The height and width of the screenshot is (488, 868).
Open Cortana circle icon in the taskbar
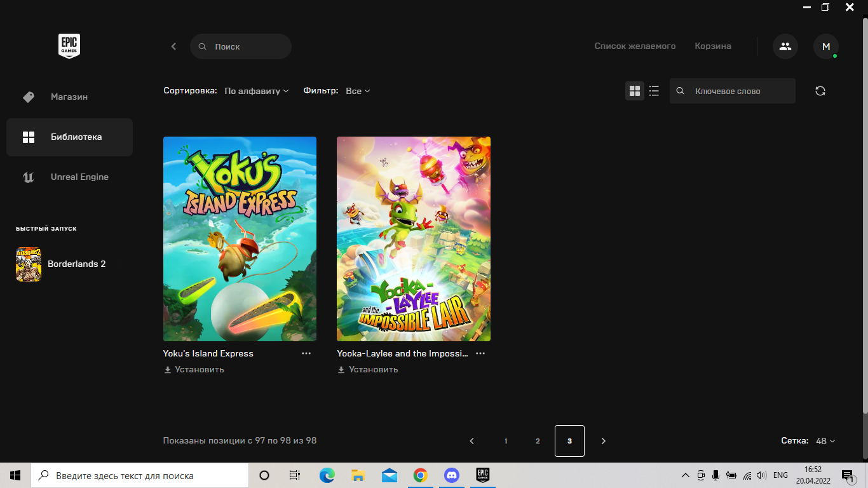click(x=264, y=475)
